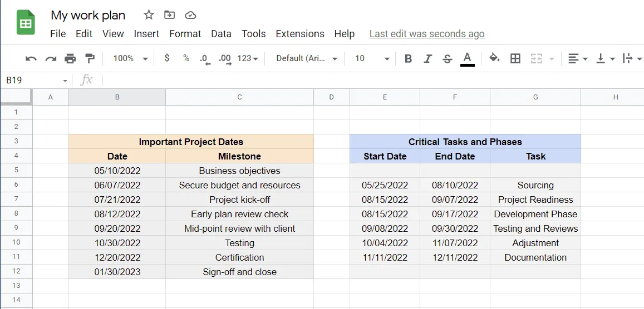Expand the Default font family dropdown
644x309 pixels.
click(x=307, y=58)
